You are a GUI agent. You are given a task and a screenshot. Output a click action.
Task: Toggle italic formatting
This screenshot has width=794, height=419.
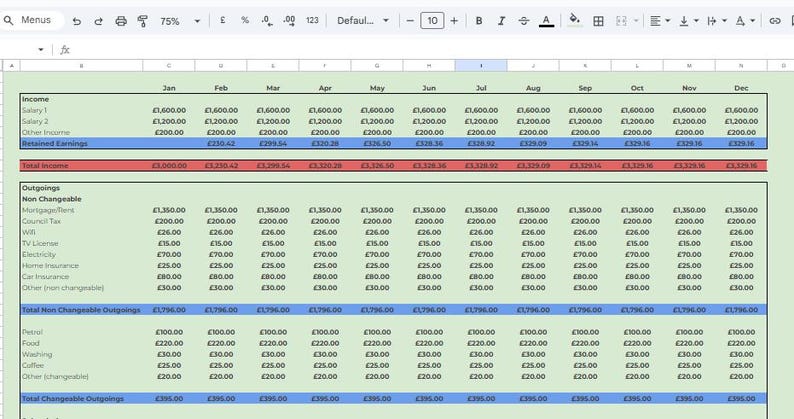click(x=501, y=21)
